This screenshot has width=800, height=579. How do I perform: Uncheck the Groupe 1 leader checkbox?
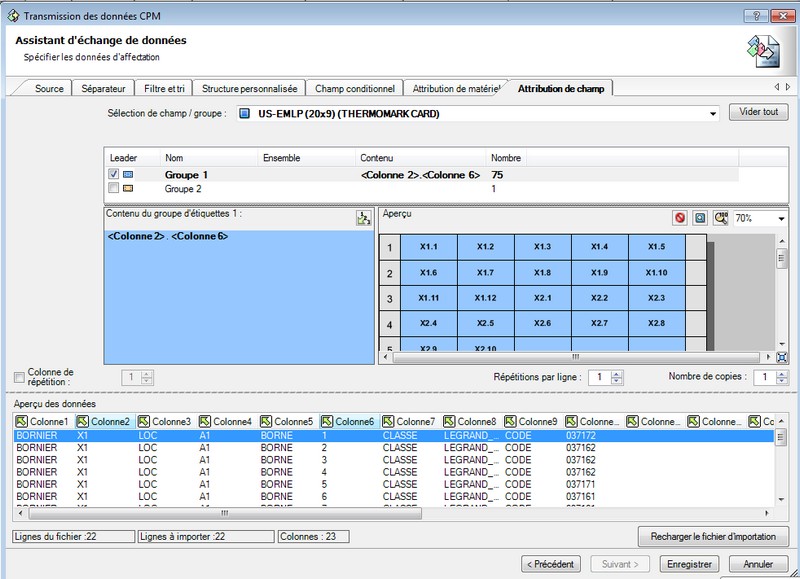tap(113, 174)
